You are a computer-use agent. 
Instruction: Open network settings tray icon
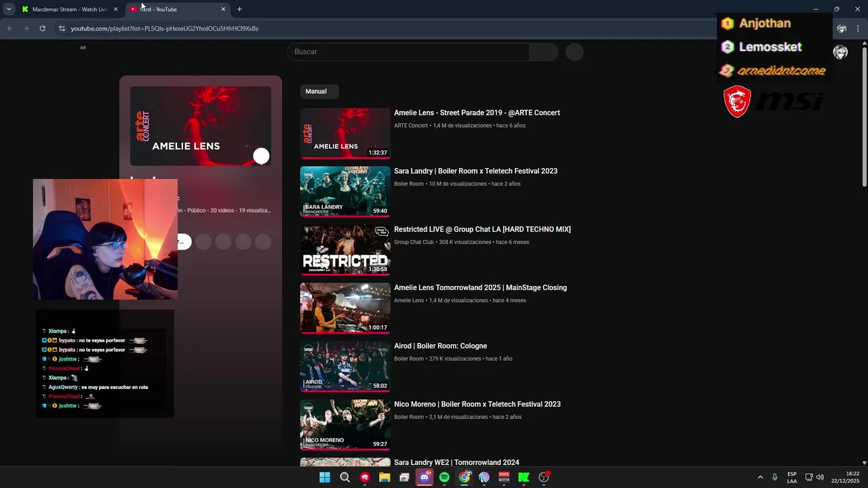(809, 477)
